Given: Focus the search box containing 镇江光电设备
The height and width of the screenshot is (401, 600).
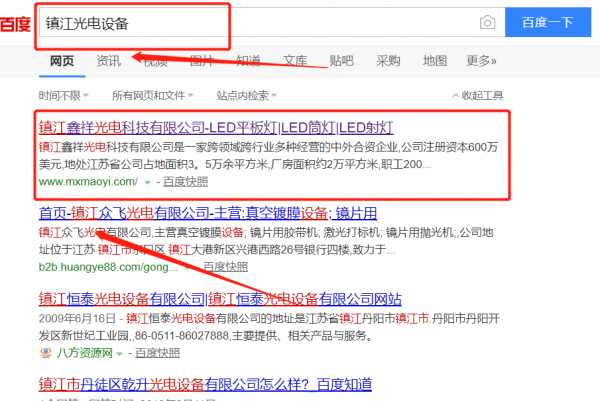Looking at the screenshot, I should (x=250, y=22).
